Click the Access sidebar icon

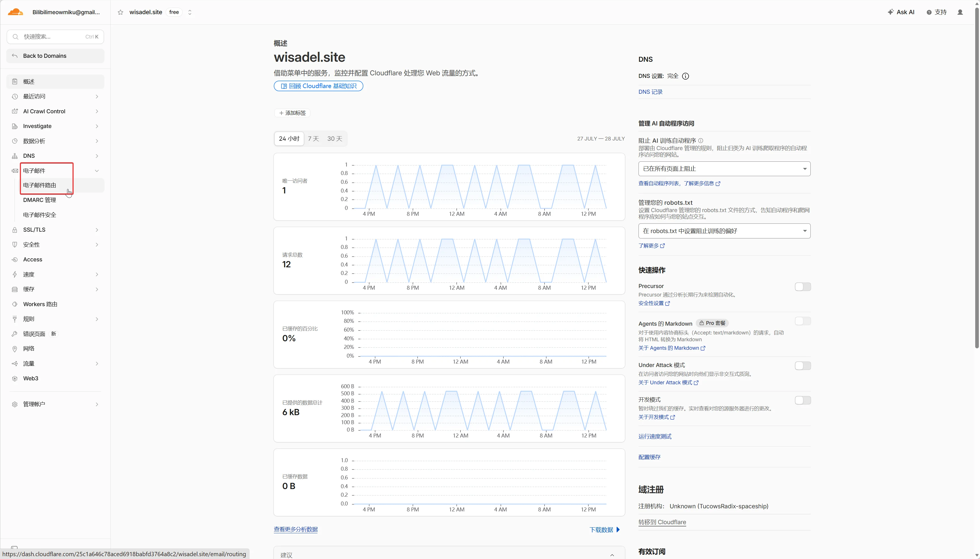(15, 259)
